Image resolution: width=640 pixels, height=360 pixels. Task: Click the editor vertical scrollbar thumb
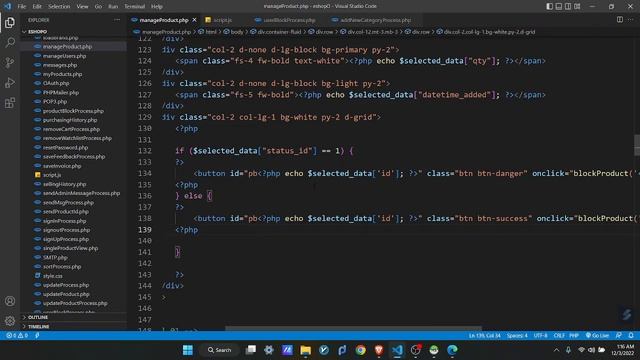(637, 145)
